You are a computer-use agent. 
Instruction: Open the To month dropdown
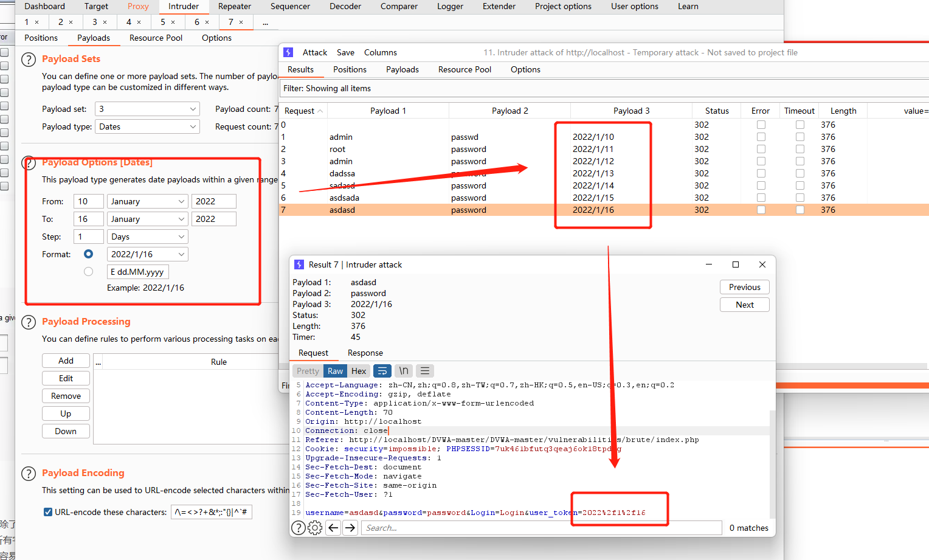(147, 219)
